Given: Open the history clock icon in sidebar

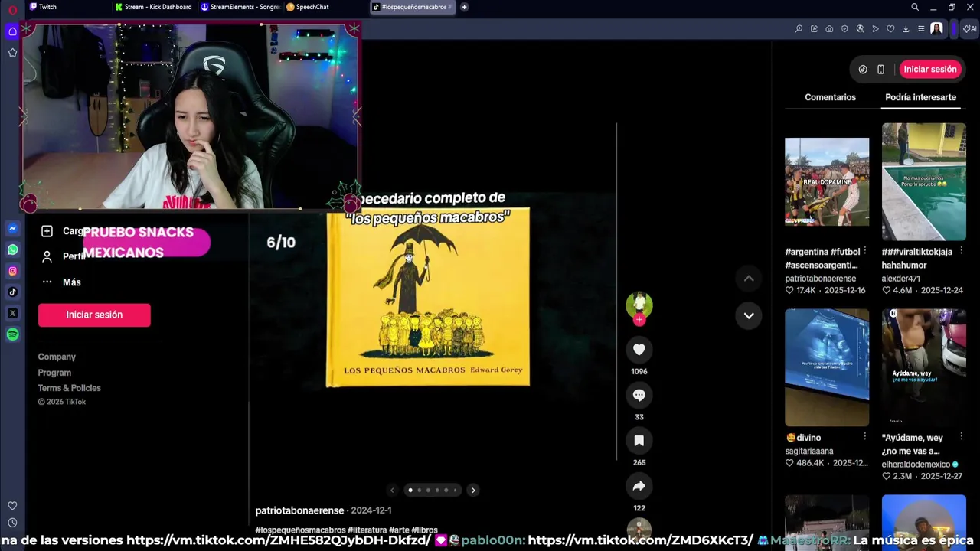Looking at the screenshot, I should (12, 523).
